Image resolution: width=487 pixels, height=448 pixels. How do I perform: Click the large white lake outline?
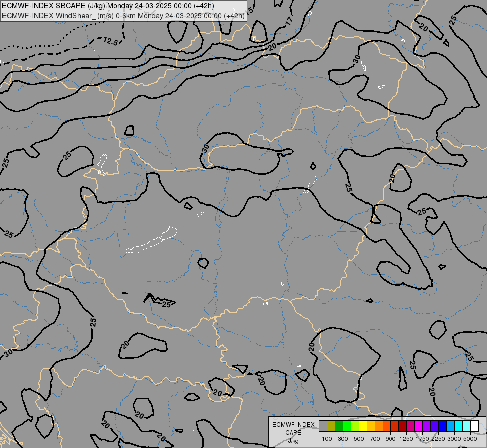[x=152, y=240]
